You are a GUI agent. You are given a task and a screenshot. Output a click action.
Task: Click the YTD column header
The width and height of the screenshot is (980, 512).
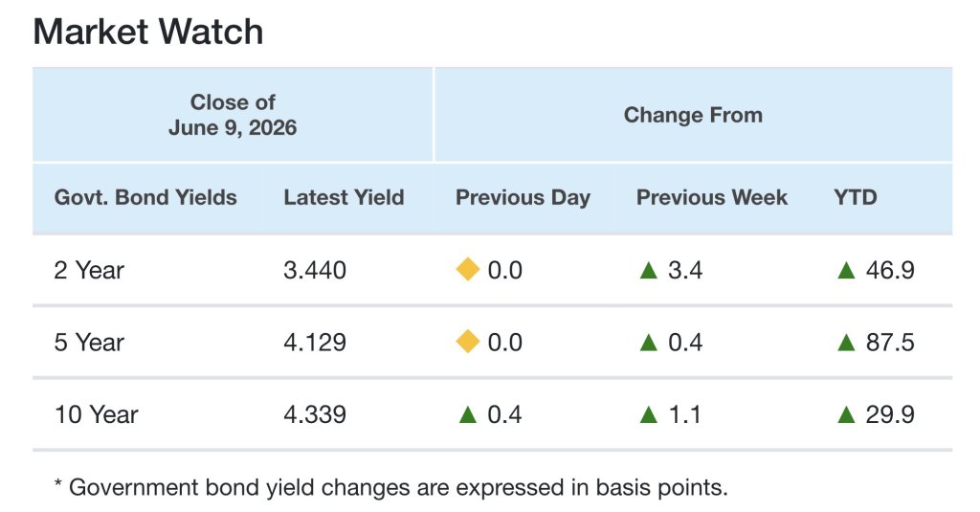855,197
